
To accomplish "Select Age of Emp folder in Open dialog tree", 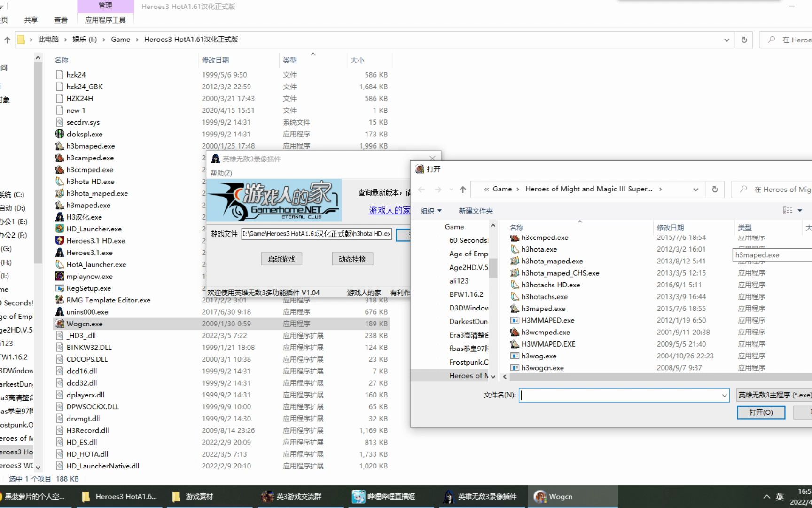I will pos(468,254).
